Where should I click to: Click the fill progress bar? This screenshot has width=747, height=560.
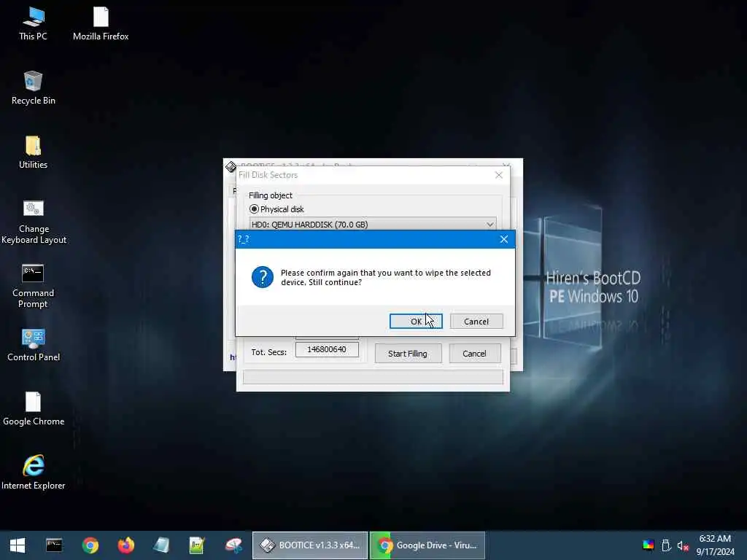pos(373,377)
